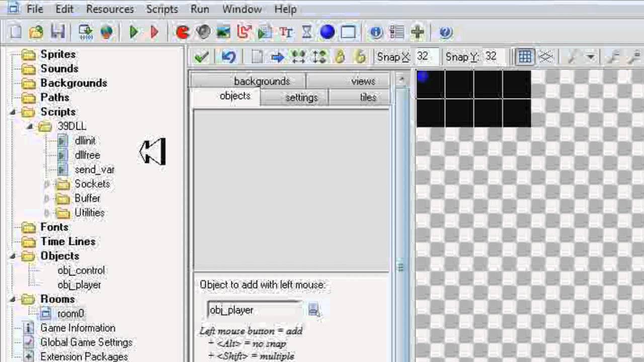
Task: Open Game Information in resource tree
Action: point(77,328)
